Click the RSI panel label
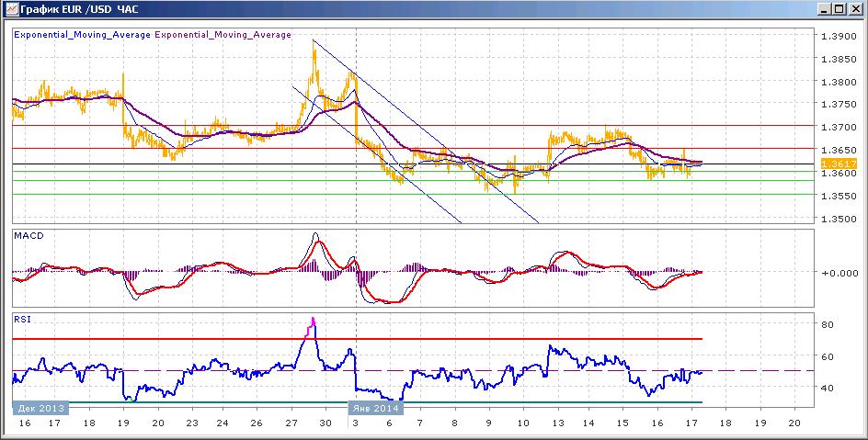The height and width of the screenshot is (440, 868). tap(24, 319)
